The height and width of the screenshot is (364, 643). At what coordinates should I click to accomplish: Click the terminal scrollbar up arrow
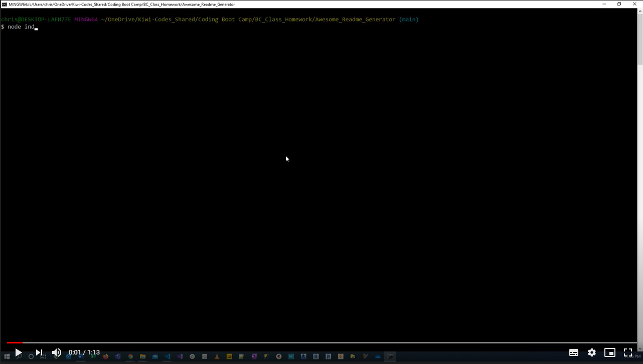tap(640, 12)
